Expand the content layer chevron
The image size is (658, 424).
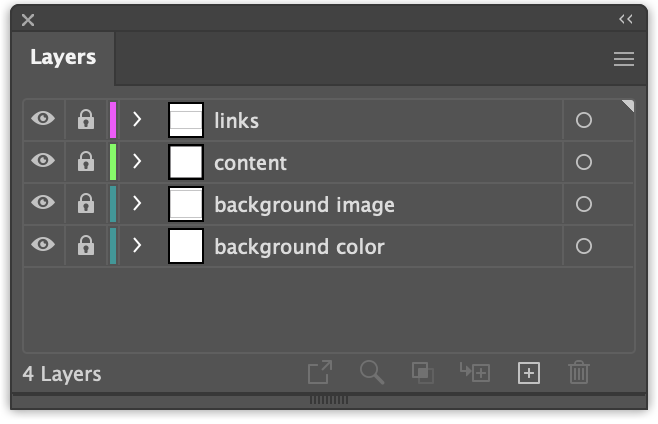click(x=138, y=162)
